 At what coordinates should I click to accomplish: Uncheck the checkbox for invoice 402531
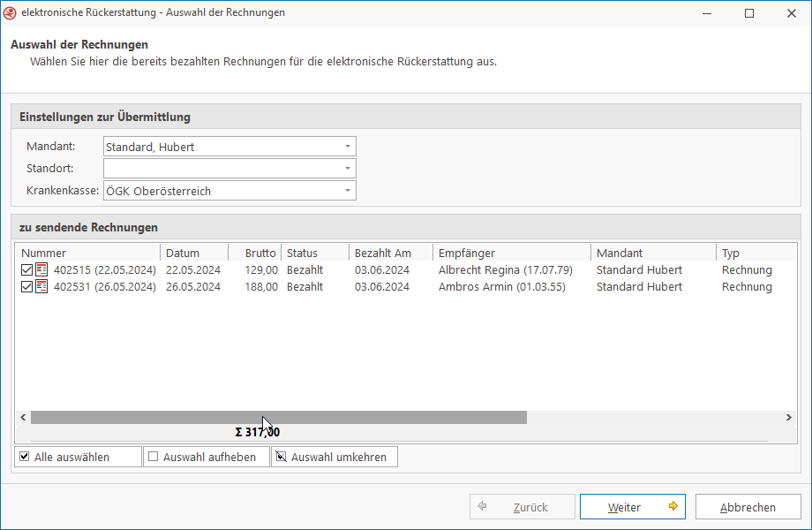pos(26,287)
